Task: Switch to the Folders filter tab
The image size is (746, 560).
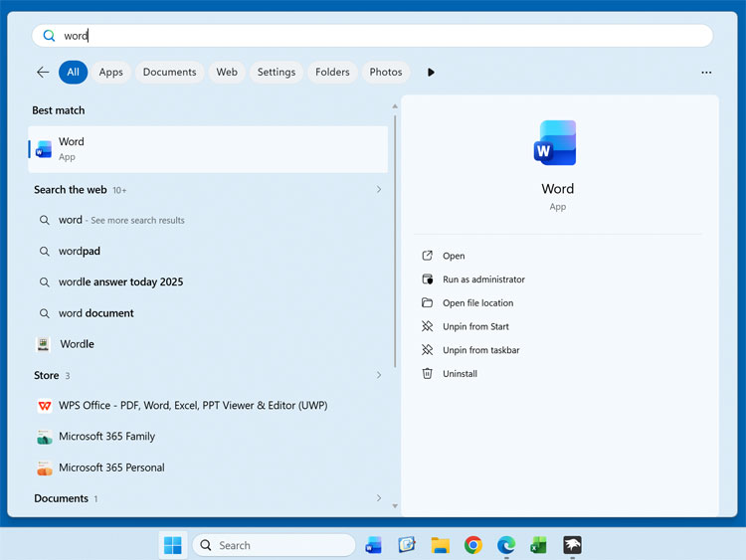Action: 332,72
